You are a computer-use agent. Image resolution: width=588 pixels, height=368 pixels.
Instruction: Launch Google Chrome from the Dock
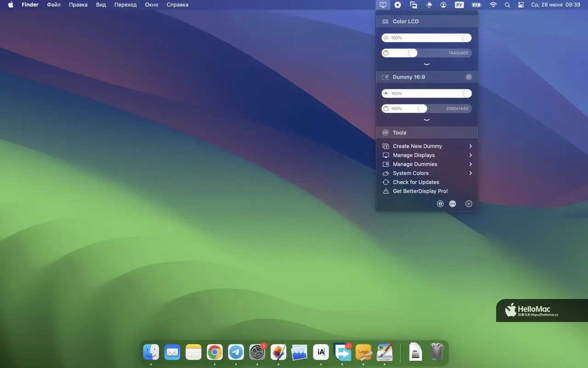pyautogui.click(x=215, y=352)
